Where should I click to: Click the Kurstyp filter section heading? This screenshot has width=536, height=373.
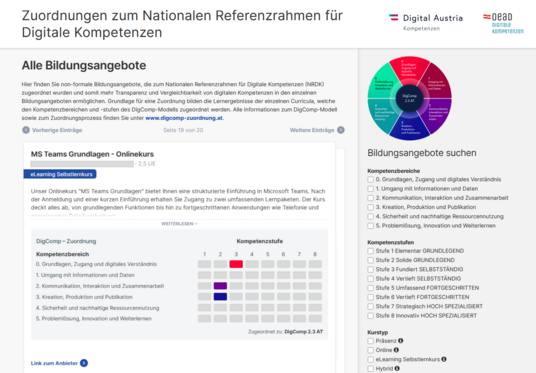(x=377, y=332)
